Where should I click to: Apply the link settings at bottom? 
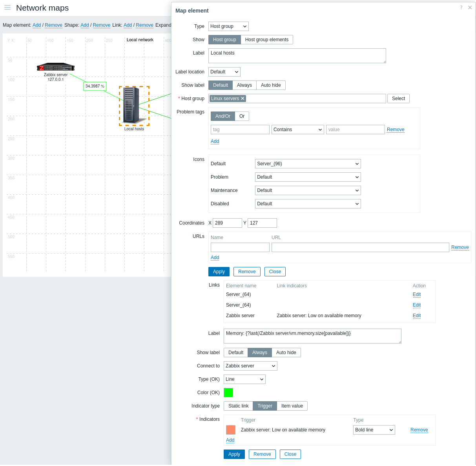[234, 454]
